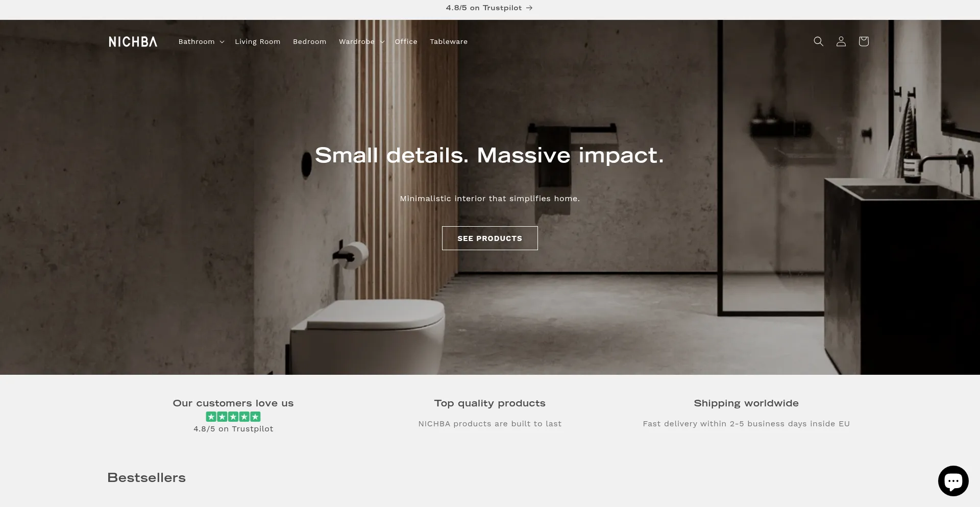Screen dimensions: 980x507
Task: Open the Shopify chat bubble
Action: (x=953, y=481)
